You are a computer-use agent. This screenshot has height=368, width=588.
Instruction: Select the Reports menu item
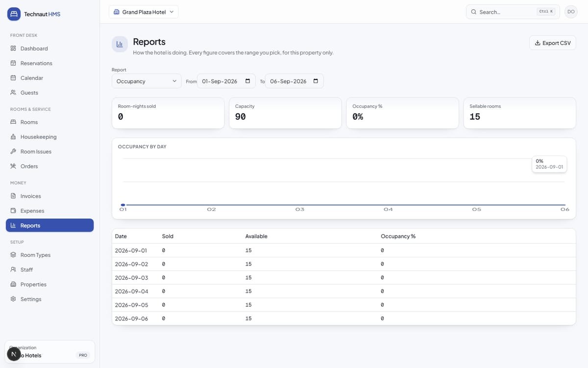(49, 226)
